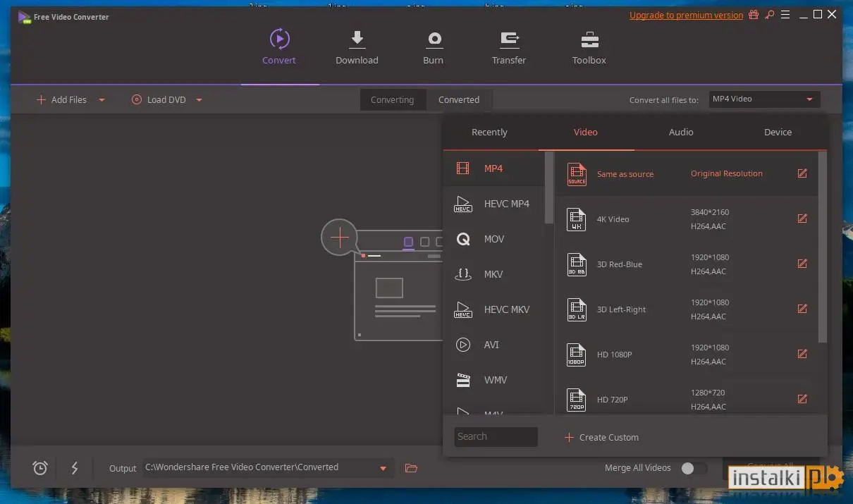The width and height of the screenshot is (853, 504).
Task: Choose the 4K Video preset
Action: (x=686, y=219)
